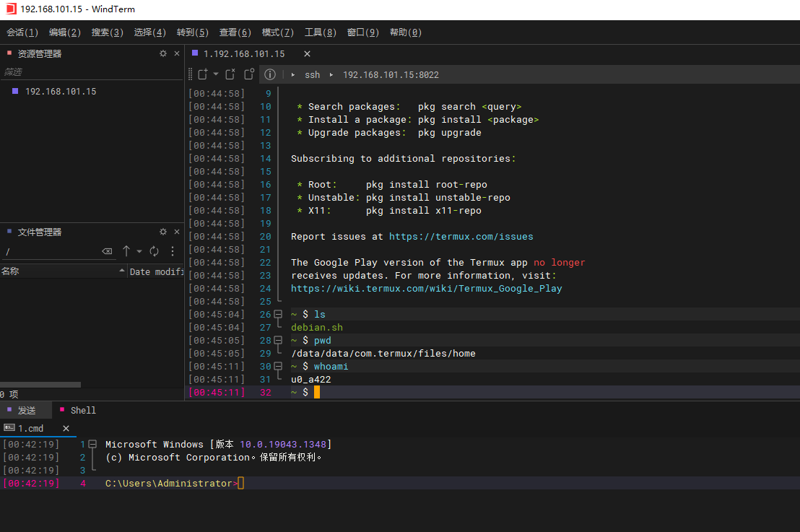Image resolution: width=800 pixels, height=532 pixels.
Task: Open the 编辑(2) menu
Action: coord(65,32)
